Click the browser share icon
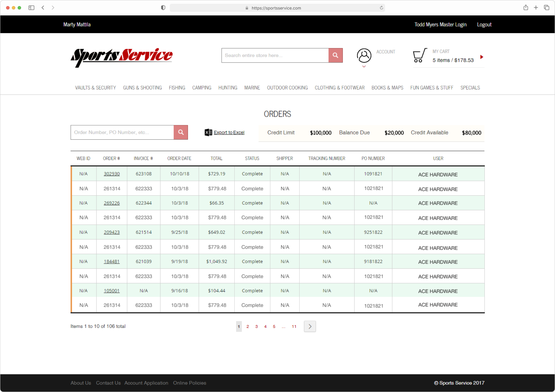 (526, 8)
